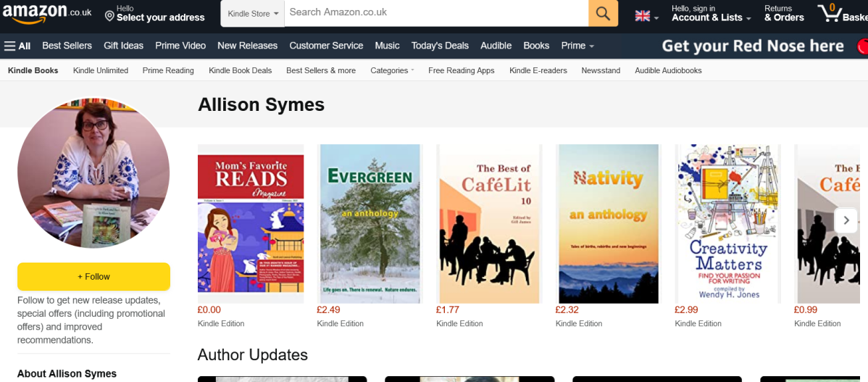Viewport: 868px width, 382px height.
Task: Click the UK flag language selector
Action: 646,16
